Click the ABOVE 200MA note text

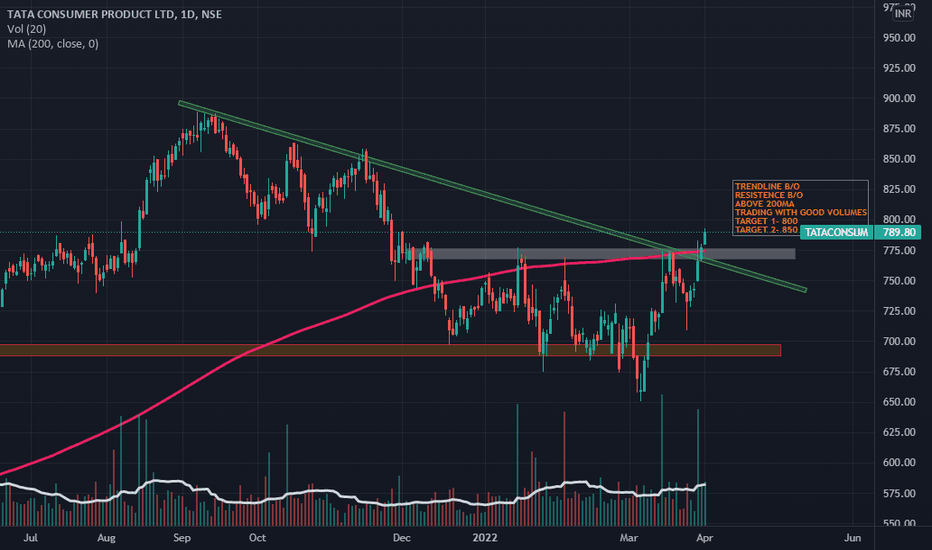point(764,203)
